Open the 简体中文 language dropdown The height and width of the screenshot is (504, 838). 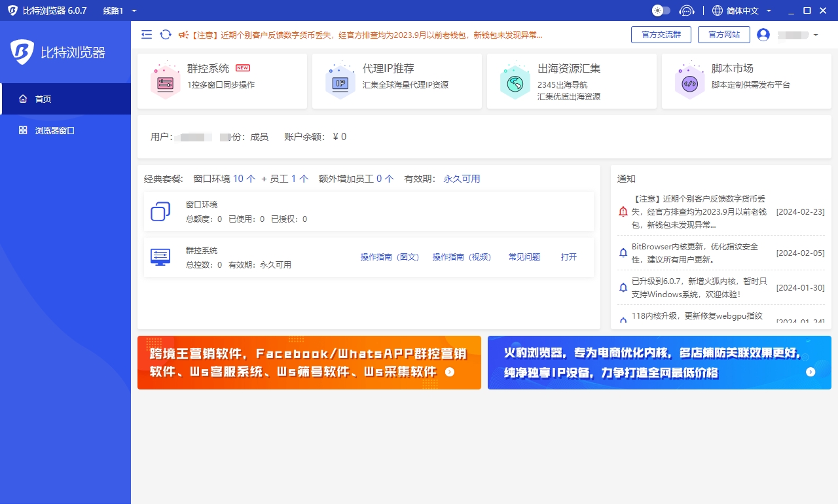click(x=749, y=10)
